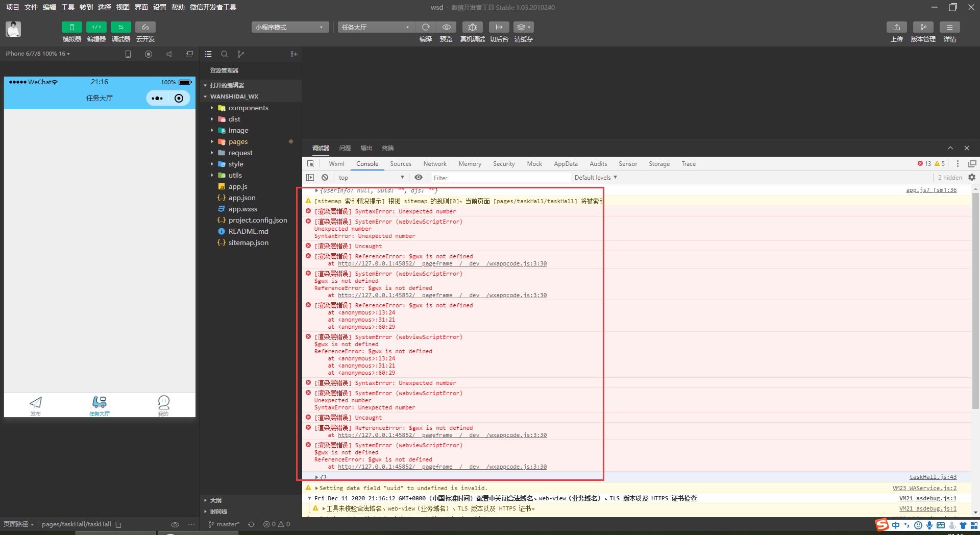The image size is (980, 535).
Task: Open the 微信开发者工具 menu
Action: (x=213, y=7)
